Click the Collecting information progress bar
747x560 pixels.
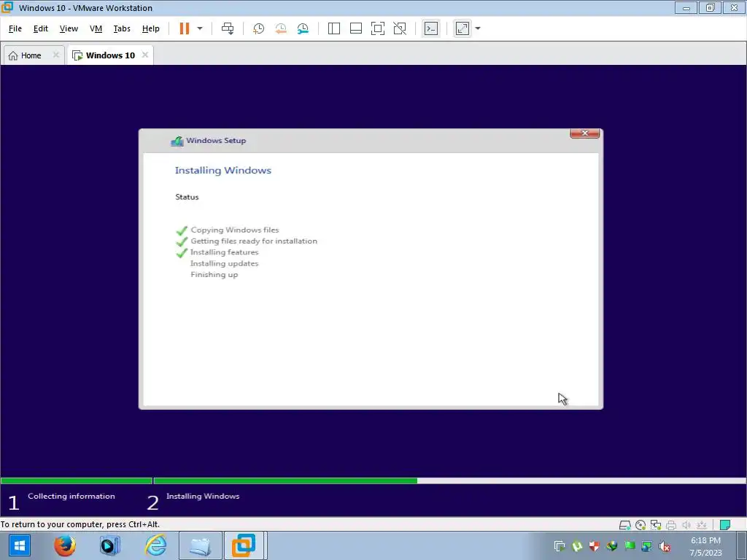coord(76,481)
